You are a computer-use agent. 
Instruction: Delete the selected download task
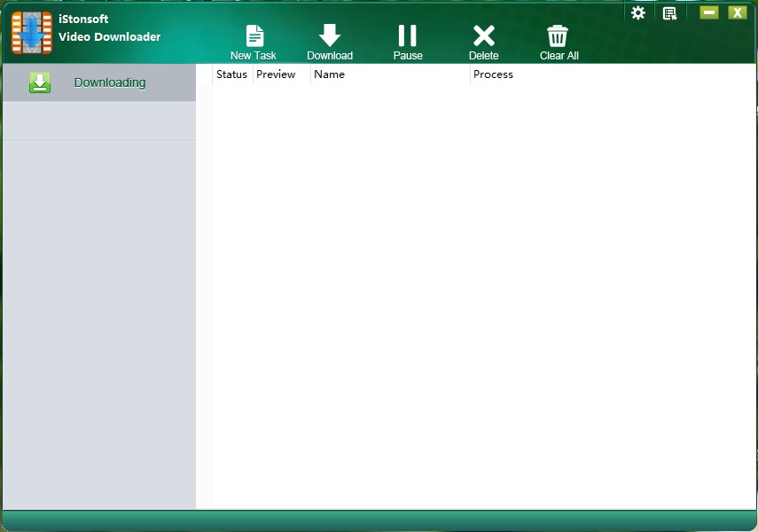click(484, 35)
